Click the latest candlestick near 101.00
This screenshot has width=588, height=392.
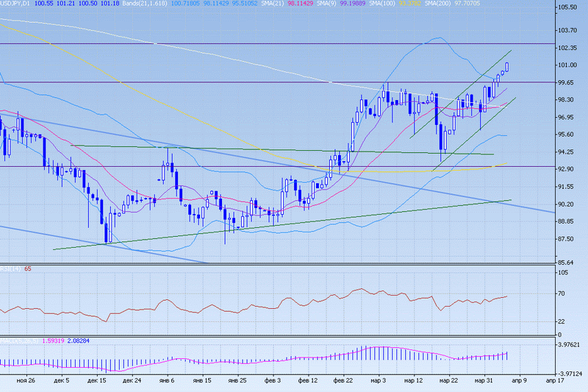pos(507,67)
